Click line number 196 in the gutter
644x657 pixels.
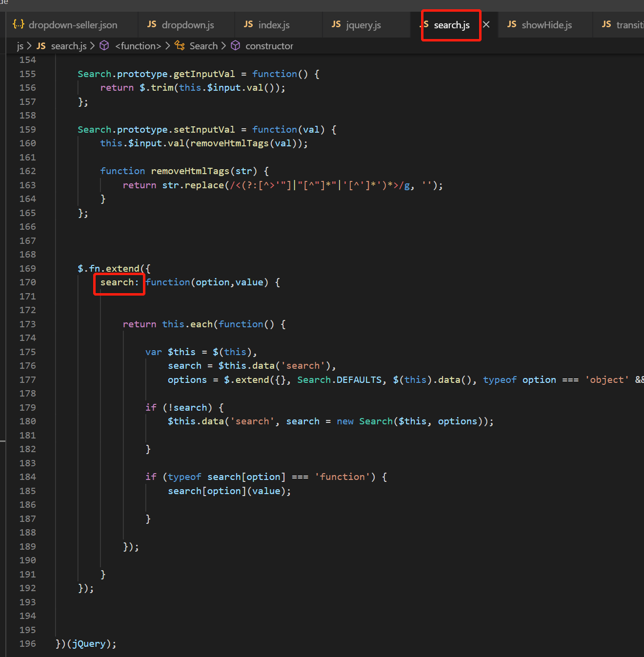point(28,644)
